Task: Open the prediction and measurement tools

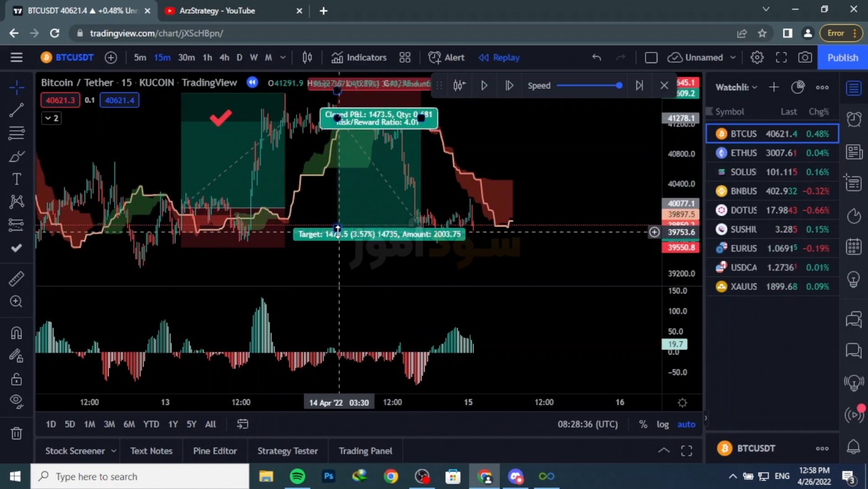Action: point(17,224)
